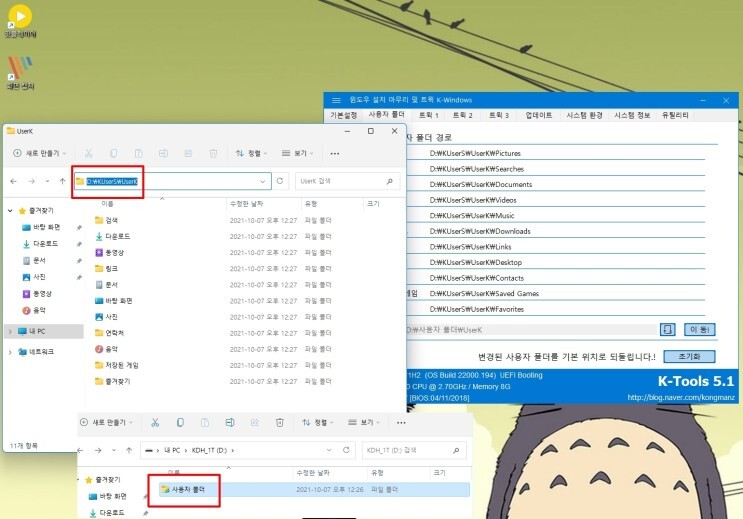Image resolution: width=743 pixels, height=519 pixels.
Task: Open three-dot More menu in KDH_1T window
Action: tap(401, 423)
